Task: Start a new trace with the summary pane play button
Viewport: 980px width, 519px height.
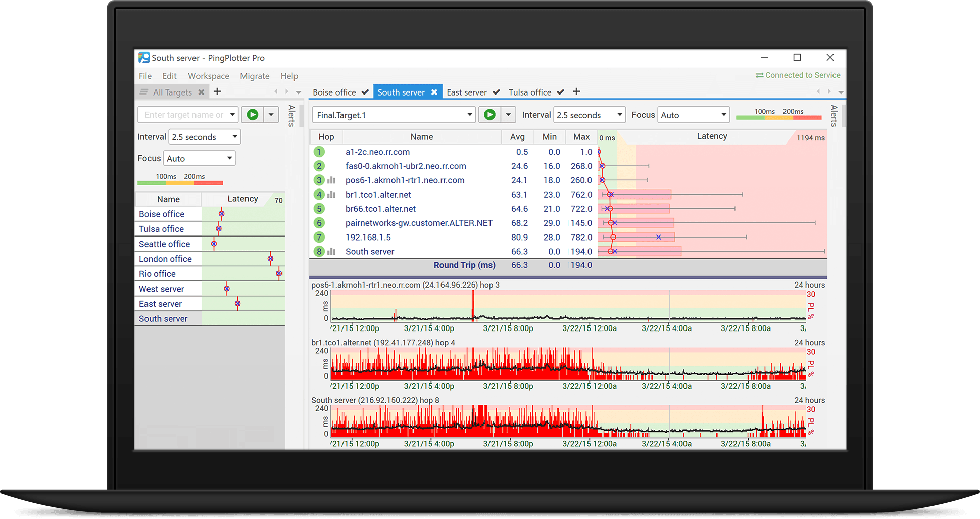Action: click(253, 115)
